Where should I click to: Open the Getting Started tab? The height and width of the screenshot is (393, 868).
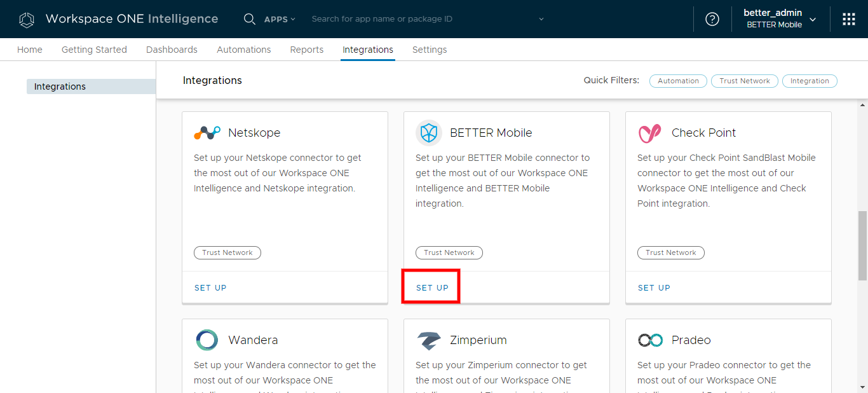pos(94,50)
